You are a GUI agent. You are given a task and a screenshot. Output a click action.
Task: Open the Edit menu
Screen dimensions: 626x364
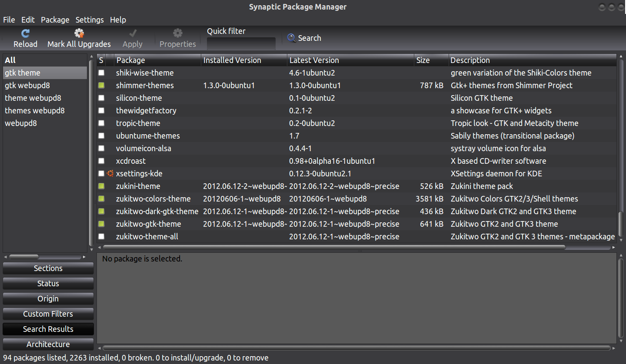click(x=28, y=20)
